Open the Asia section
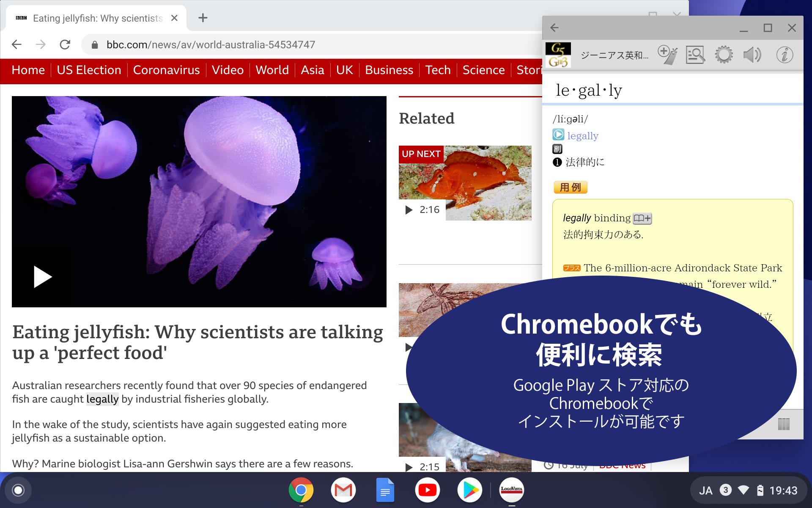Screen dimensions: 812x508 (313, 70)
